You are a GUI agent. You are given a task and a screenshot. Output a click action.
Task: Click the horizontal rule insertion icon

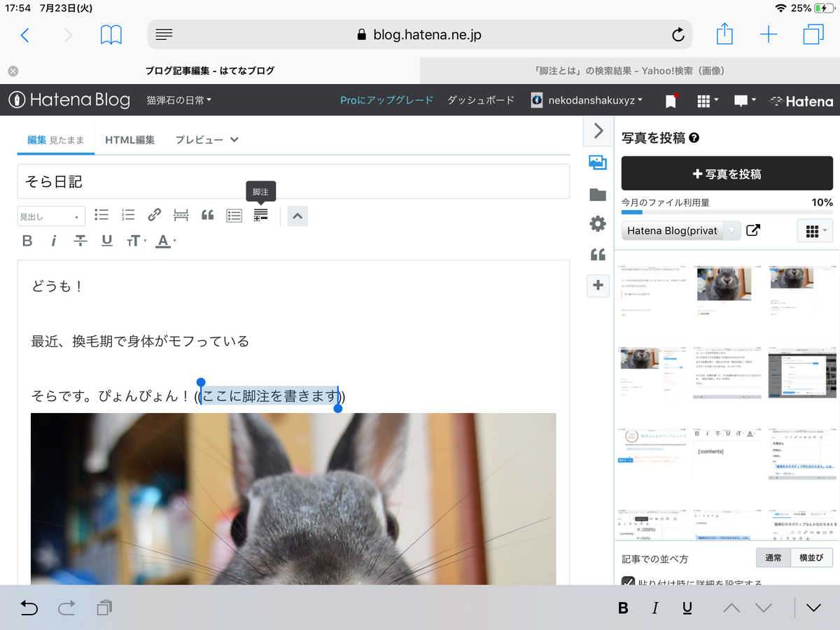(181, 215)
